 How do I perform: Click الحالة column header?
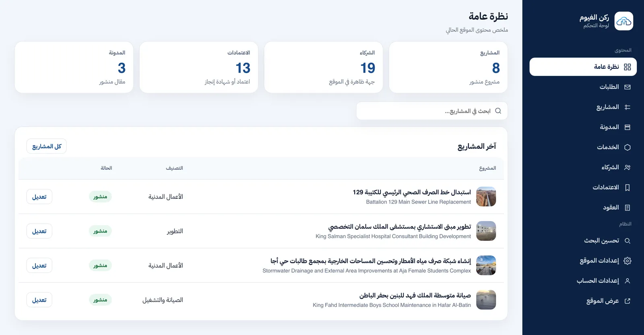[x=106, y=168]
